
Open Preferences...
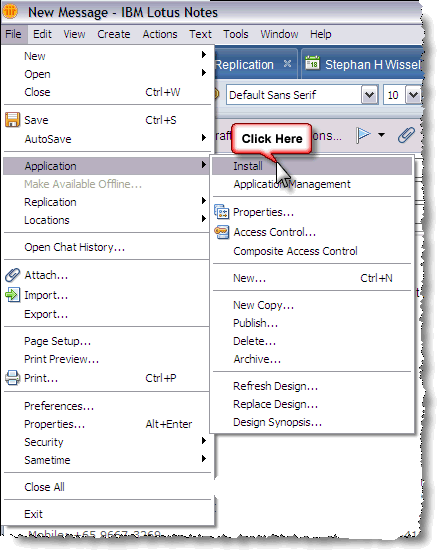(x=107, y=406)
